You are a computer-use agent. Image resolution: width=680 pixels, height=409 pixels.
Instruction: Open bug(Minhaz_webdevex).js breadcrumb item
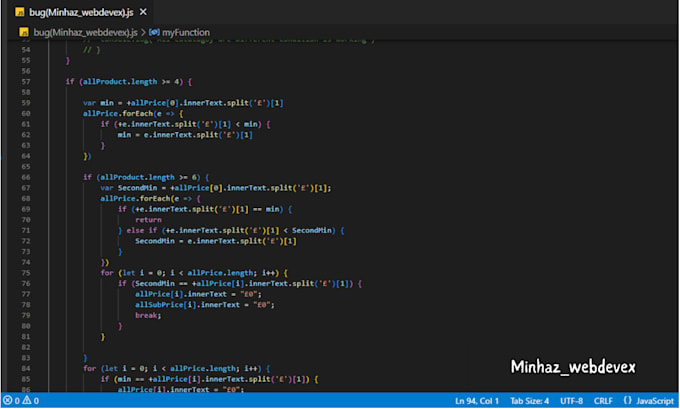pyautogui.click(x=85, y=33)
